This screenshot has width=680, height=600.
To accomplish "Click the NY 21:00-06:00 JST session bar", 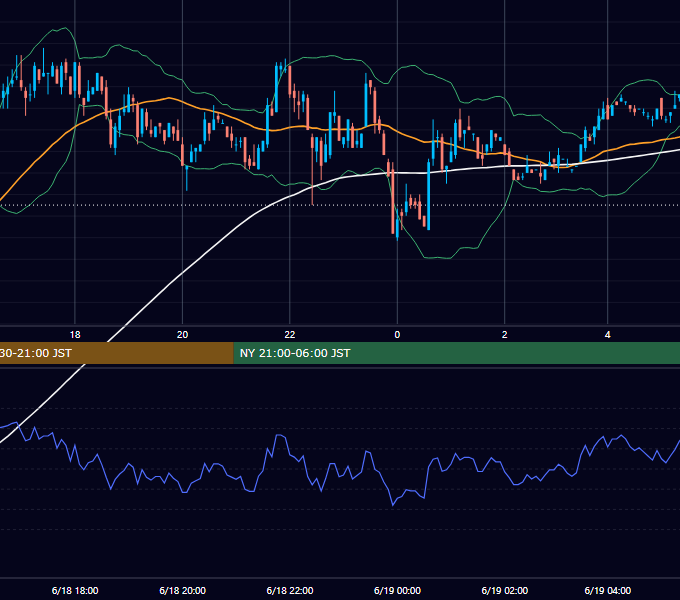I will [x=457, y=353].
